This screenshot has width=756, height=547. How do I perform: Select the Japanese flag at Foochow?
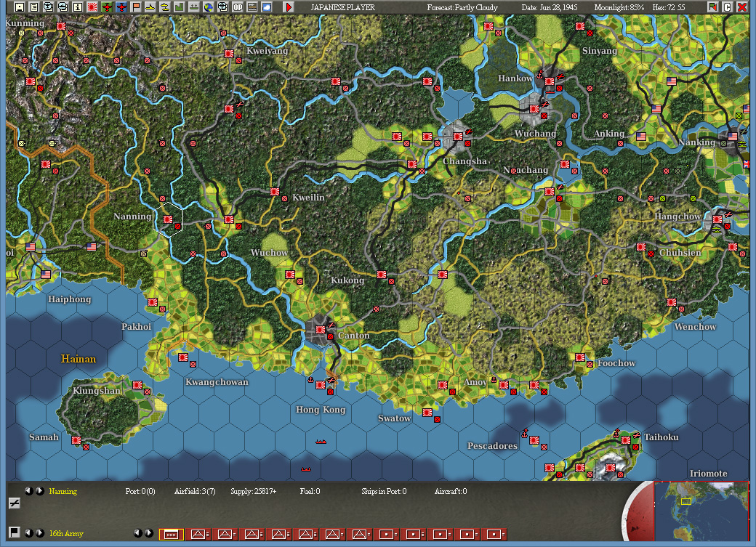coord(580,357)
